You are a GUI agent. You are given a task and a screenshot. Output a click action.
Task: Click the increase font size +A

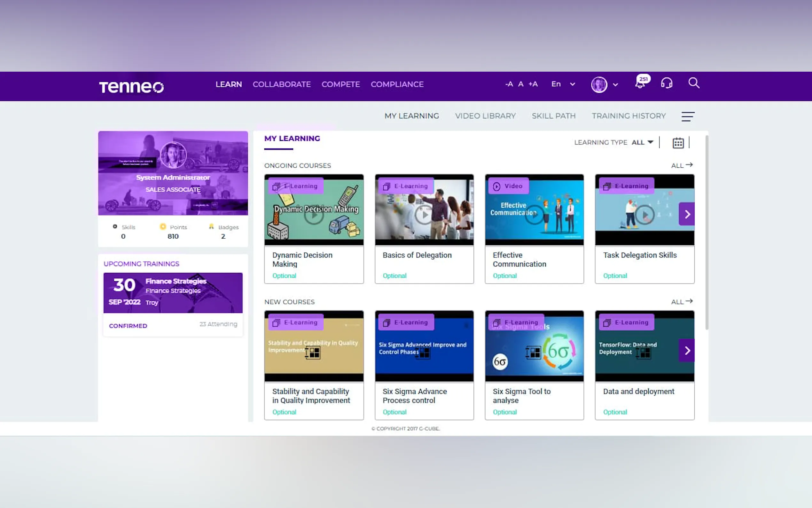tap(533, 84)
